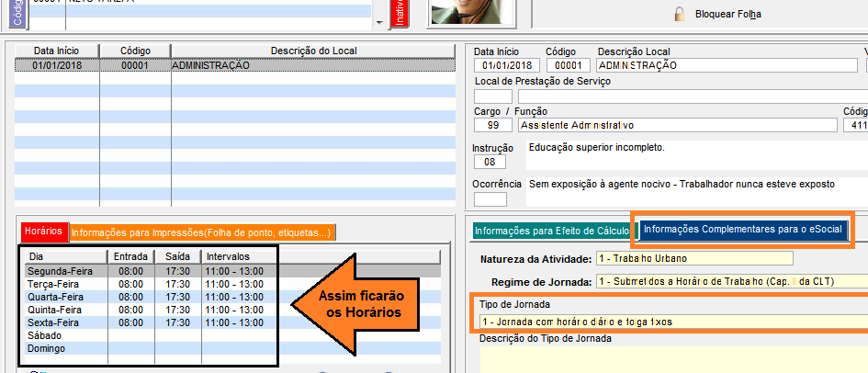This screenshot has height=373, width=868.
Task: Click the Descrição Local field with ADMINISTRAÇÃO
Action: coord(727,65)
